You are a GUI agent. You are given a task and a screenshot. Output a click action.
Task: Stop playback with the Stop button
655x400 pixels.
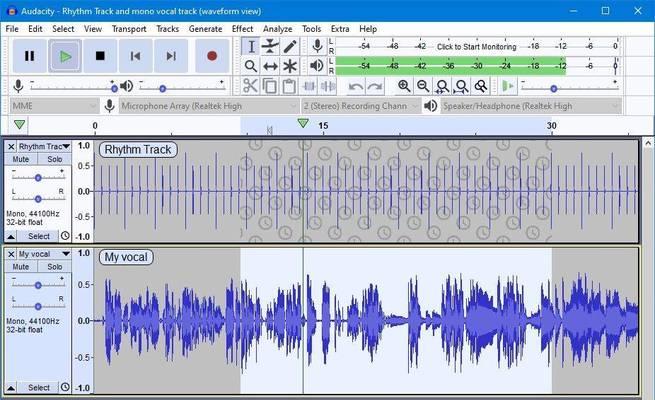[x=100, y=56]
